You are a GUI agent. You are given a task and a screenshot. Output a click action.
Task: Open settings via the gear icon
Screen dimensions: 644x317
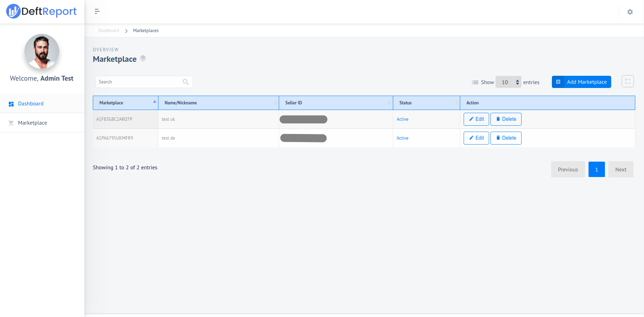tap(630, 12)
